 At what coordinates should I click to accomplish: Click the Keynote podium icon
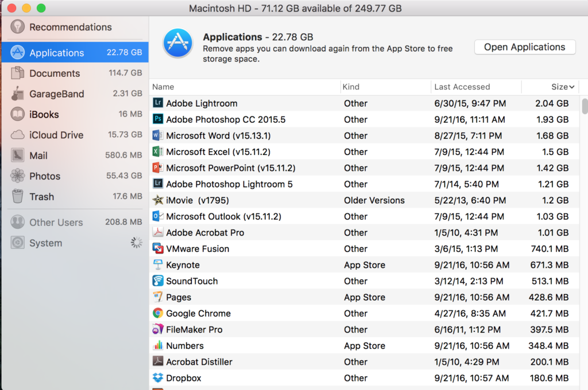tap(158, 264)
